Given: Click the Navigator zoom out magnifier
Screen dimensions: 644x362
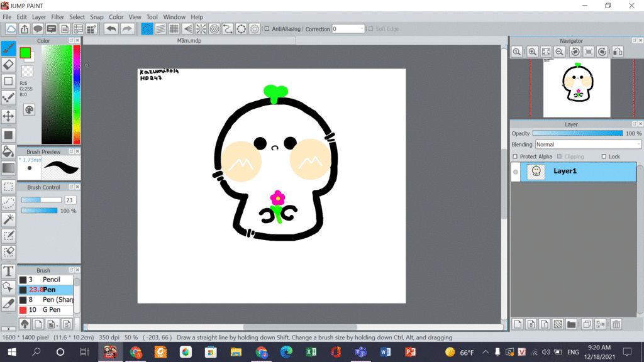Looking at the screenshot, I should [559, 52].
